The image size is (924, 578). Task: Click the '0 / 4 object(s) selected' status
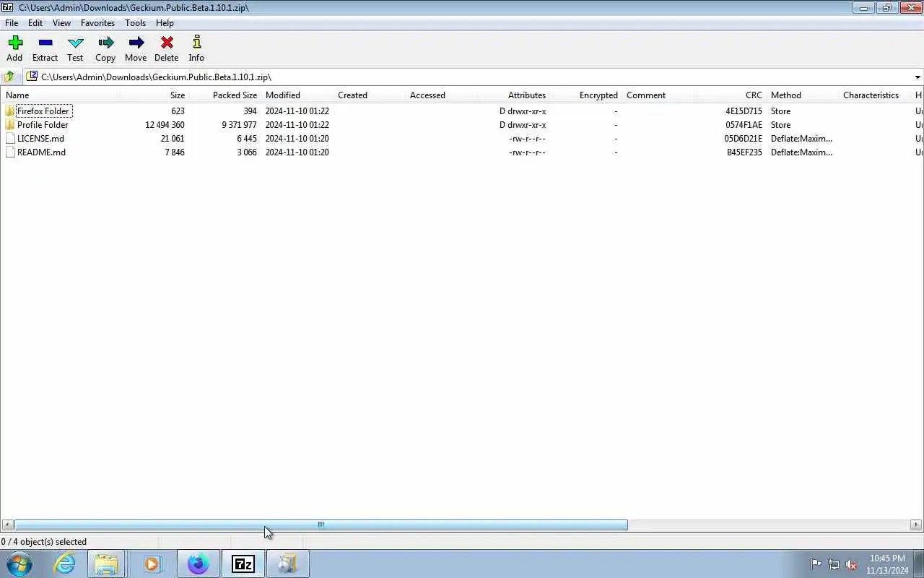[44, 542]
